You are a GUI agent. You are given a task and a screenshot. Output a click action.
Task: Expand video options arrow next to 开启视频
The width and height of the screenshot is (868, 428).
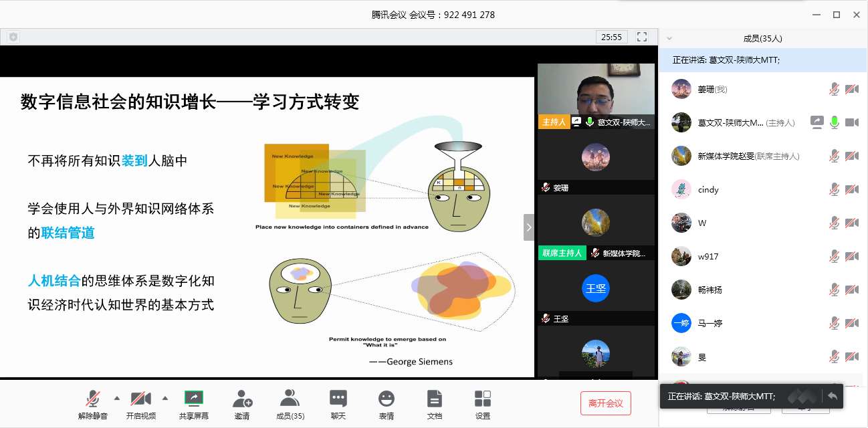tap(165, 399)
